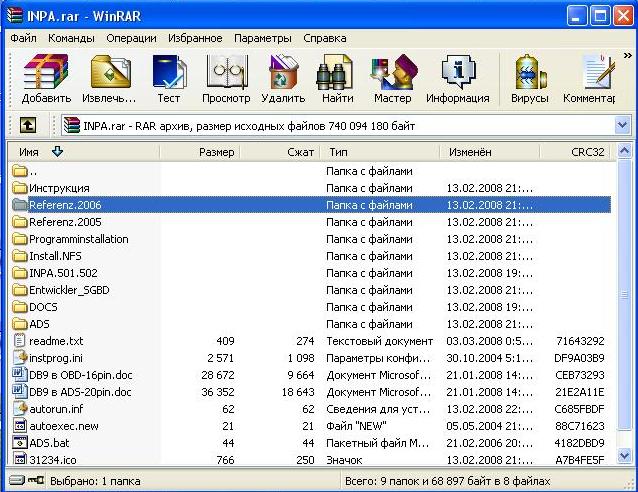Sort by the CRC32 column header
The width and height of the screenshot is (638, 492).
(x=575, y=152)
